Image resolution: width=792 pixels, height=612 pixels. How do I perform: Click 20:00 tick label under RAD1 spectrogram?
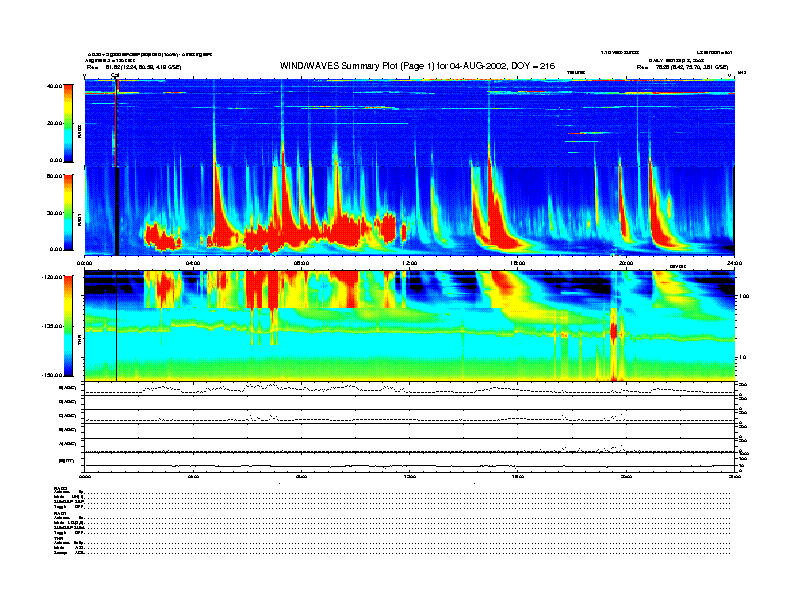coord(626,263)
